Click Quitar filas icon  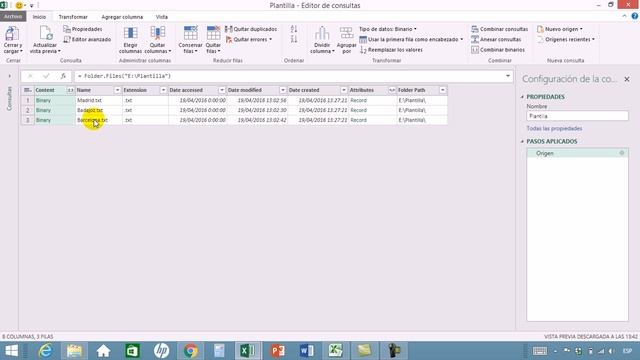tap(213, 33)
